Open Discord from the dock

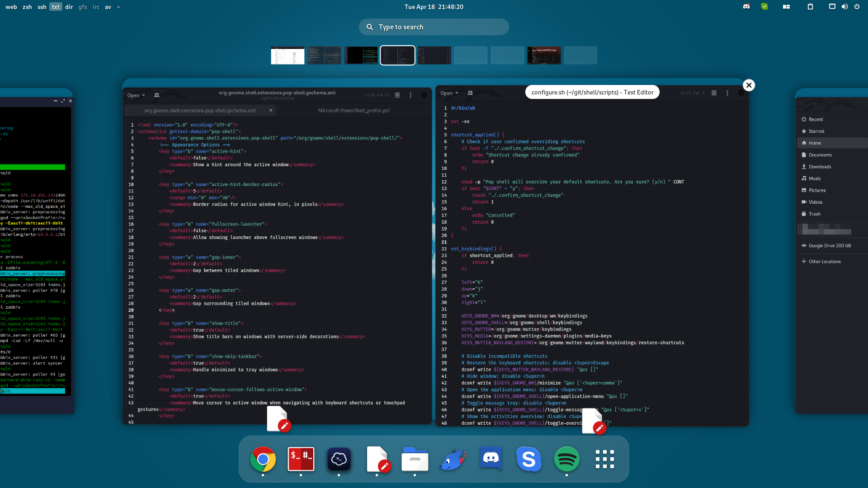pos(491,459)
